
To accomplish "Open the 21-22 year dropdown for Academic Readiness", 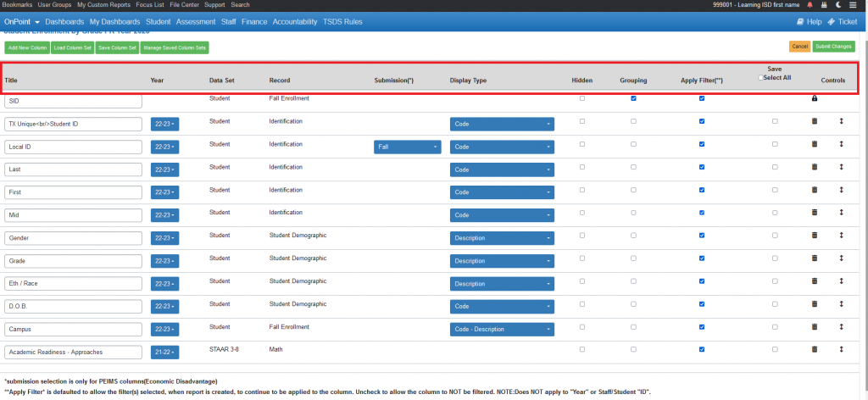I will coord(164,353).
